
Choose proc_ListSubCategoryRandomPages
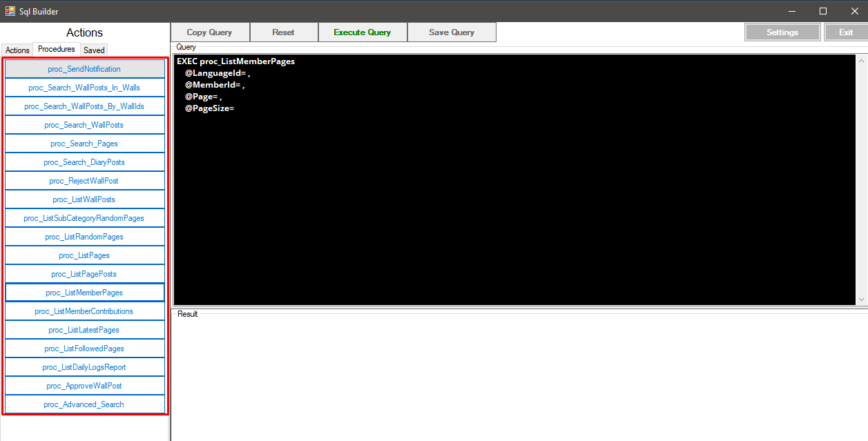pos(84,217)
